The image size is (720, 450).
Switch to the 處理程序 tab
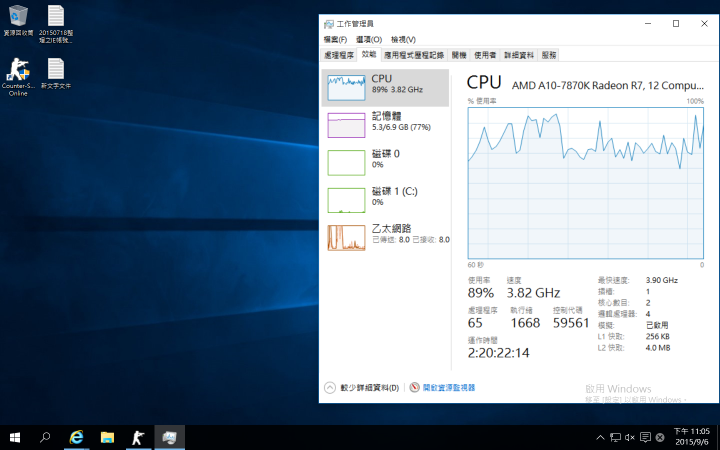[339, 55]
